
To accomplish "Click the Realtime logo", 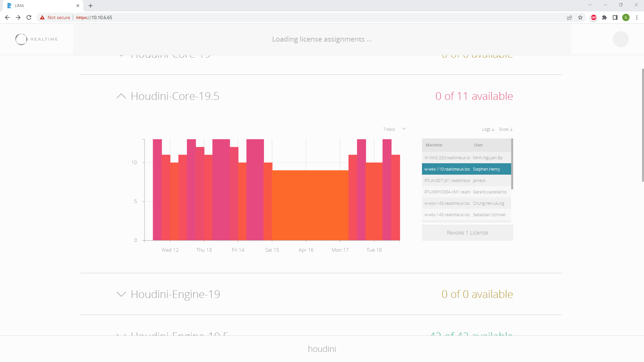I will click(x=37, y=39).
